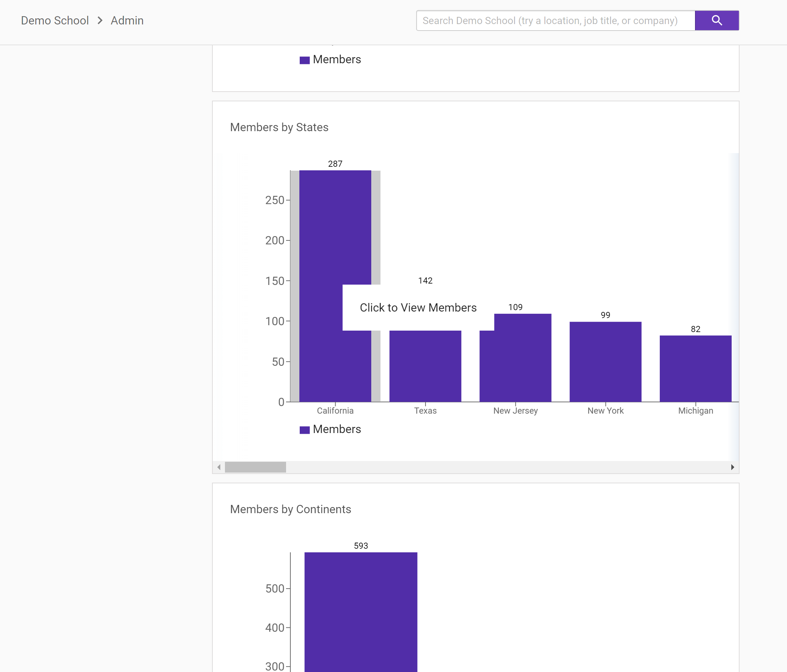Click the purple search magnifier button
This screenshot has height=672, width=787.
[716, 20]
